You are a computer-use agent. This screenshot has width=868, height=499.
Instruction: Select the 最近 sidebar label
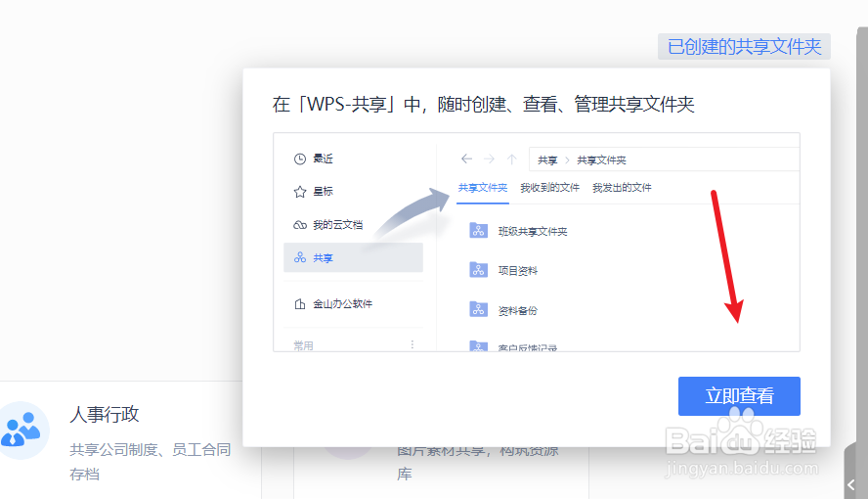click(323, 159)
